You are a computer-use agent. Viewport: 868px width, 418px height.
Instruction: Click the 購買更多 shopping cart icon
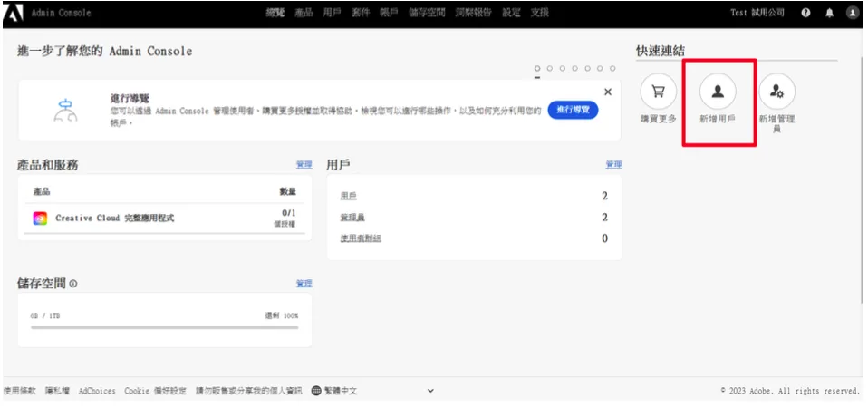click(658, 92)
